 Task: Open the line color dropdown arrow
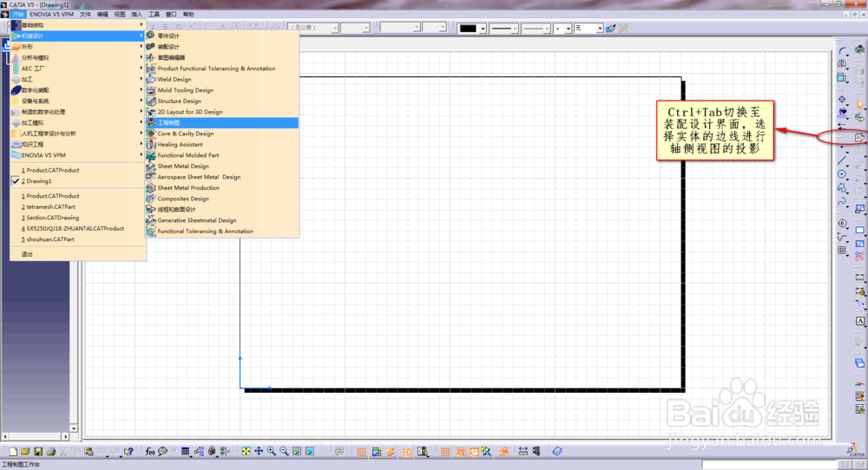coord(483,29)
